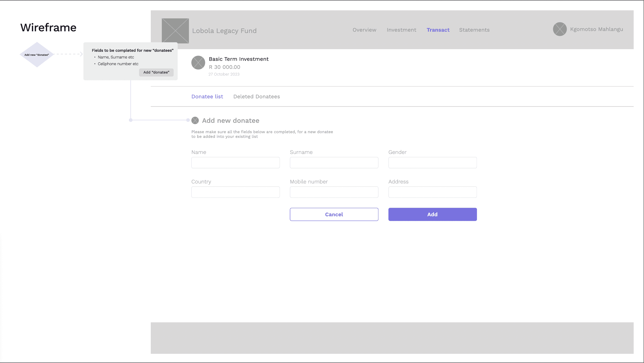Screen dimensions: 644x363
Task: Open the Statements navigation item
Action: coord(474,30)
